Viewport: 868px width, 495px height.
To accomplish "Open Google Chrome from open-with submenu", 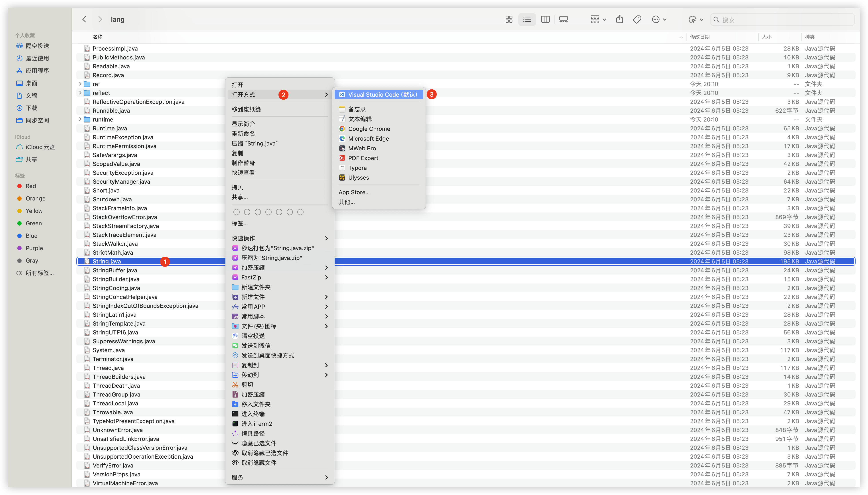I will click(x=369, y=129).
